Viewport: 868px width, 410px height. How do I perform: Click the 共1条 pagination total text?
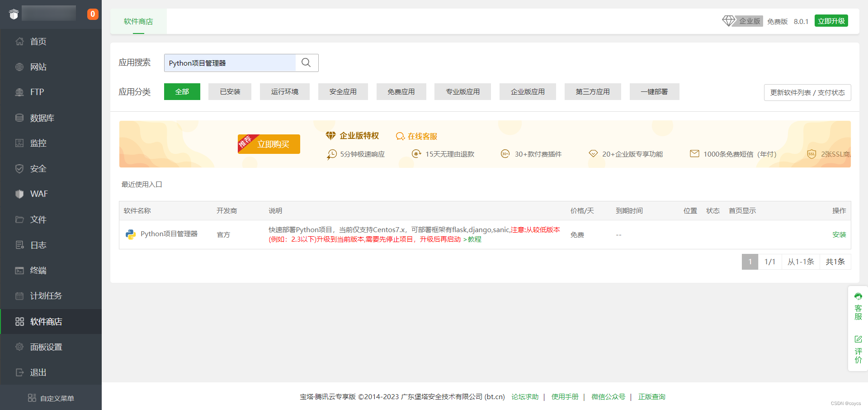(835, 262)
